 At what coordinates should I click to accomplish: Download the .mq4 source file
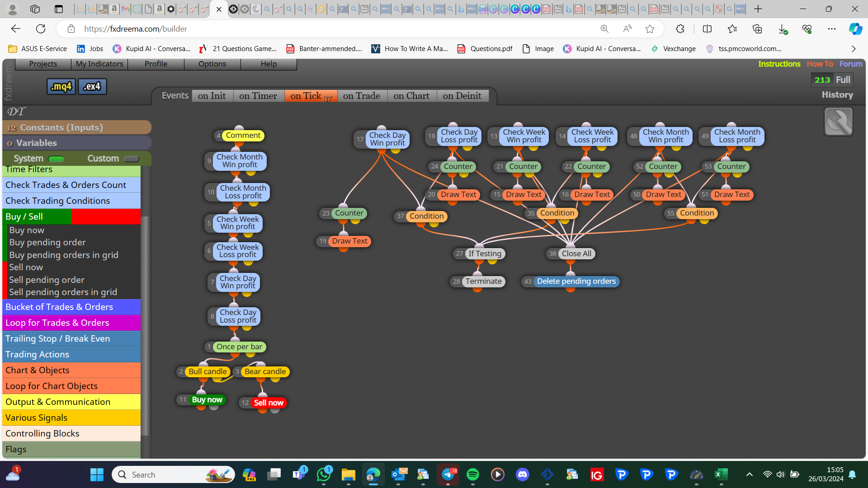pyautogui.click(x=61, y=86)
